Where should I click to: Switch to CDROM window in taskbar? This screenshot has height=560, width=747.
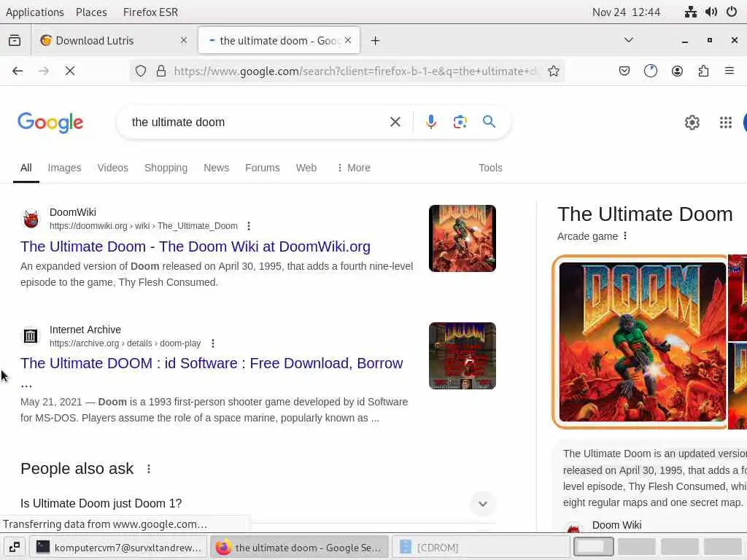[481, 548]
